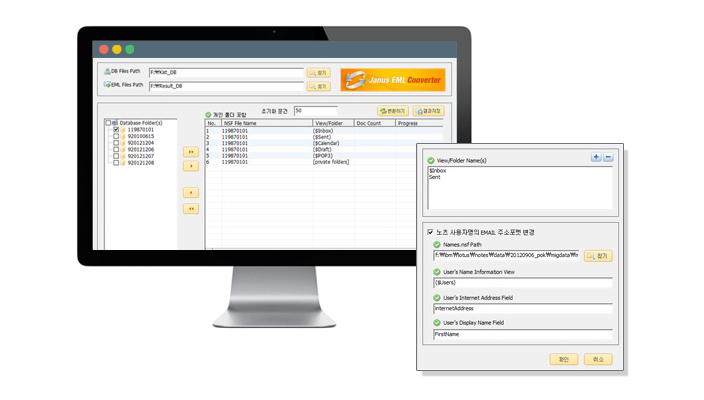This screenshot has height=400, width=704.
Task: Click the confirm button in the dialog
Action: pyautogui.click(x=564, y=359)
